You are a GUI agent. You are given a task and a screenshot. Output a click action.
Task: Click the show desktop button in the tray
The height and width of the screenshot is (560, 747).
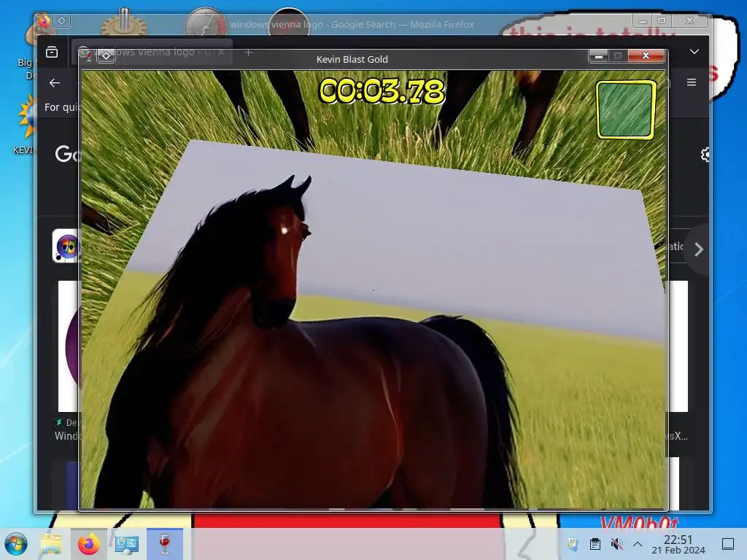728,543
